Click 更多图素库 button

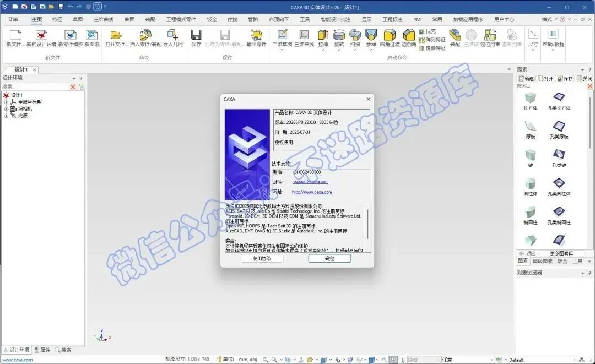561,253
